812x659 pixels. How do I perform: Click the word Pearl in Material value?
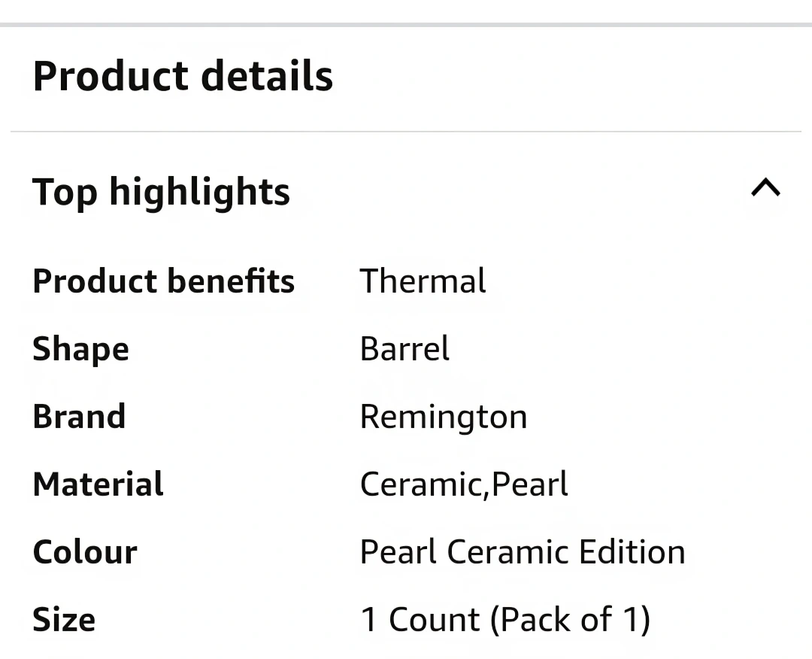pos(531,484)
